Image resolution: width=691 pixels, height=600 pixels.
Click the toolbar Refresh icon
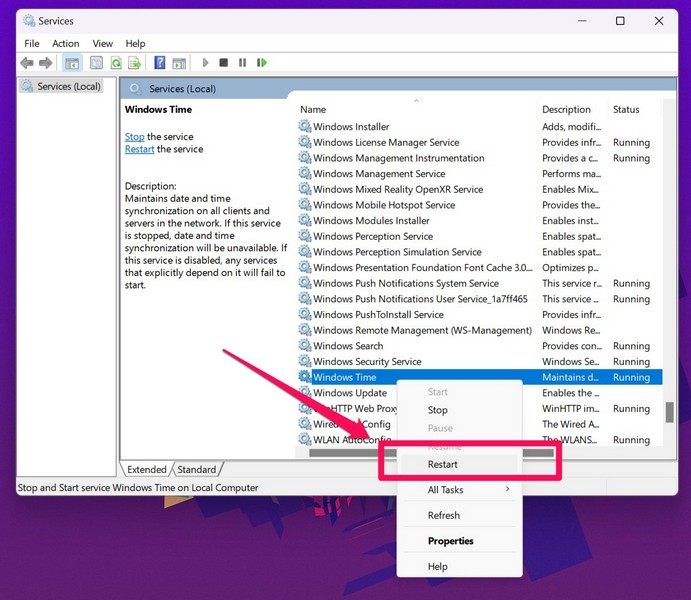click(116, 63)
